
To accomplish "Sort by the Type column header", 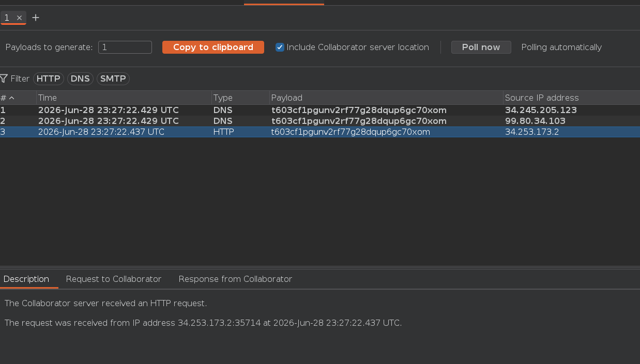I will click(x=240, y=98).
